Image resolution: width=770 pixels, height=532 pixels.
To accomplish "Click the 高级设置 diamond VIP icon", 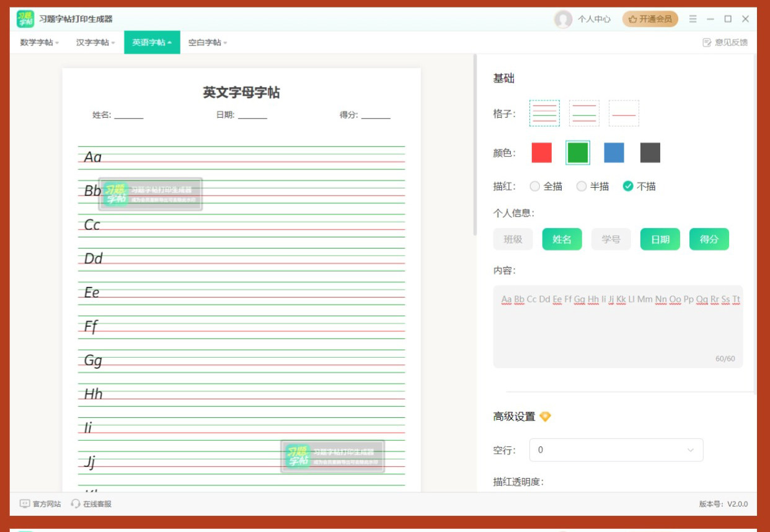I will (545, 417).
